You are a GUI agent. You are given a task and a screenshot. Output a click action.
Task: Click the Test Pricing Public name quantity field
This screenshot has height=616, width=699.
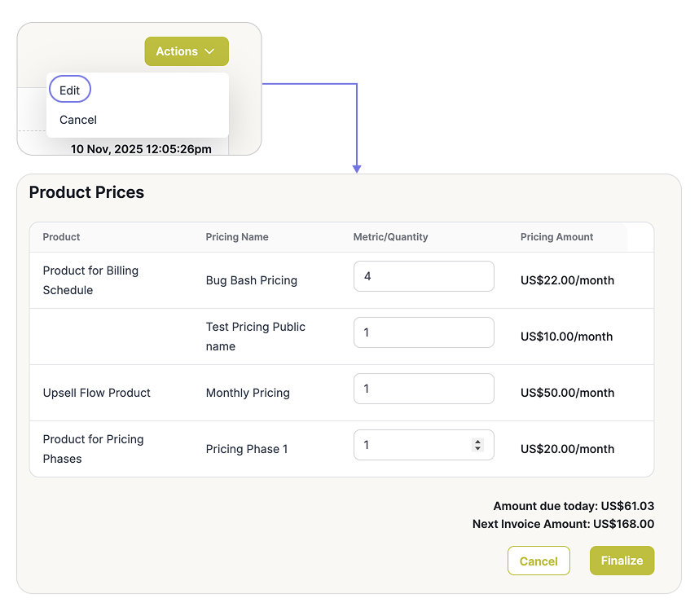[424, 332]
